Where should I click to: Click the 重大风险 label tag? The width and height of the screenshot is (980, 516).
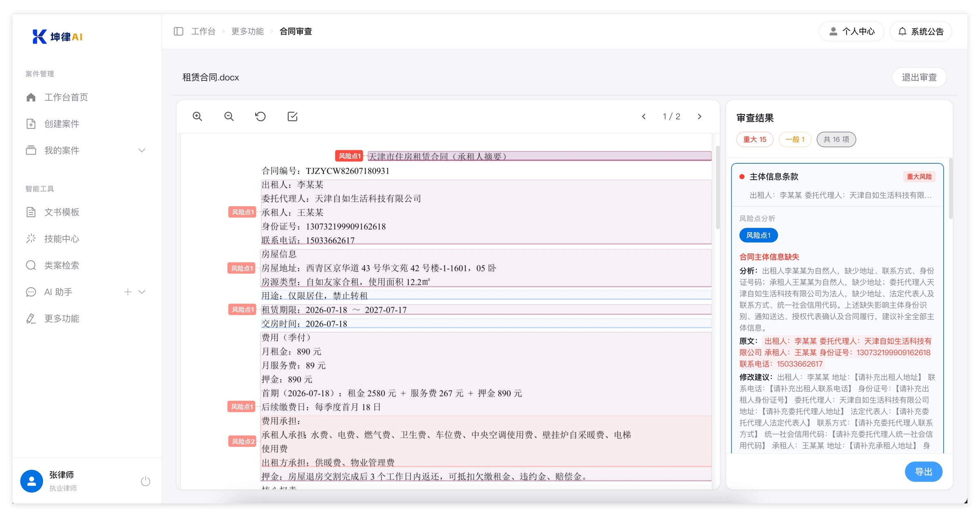919,177
